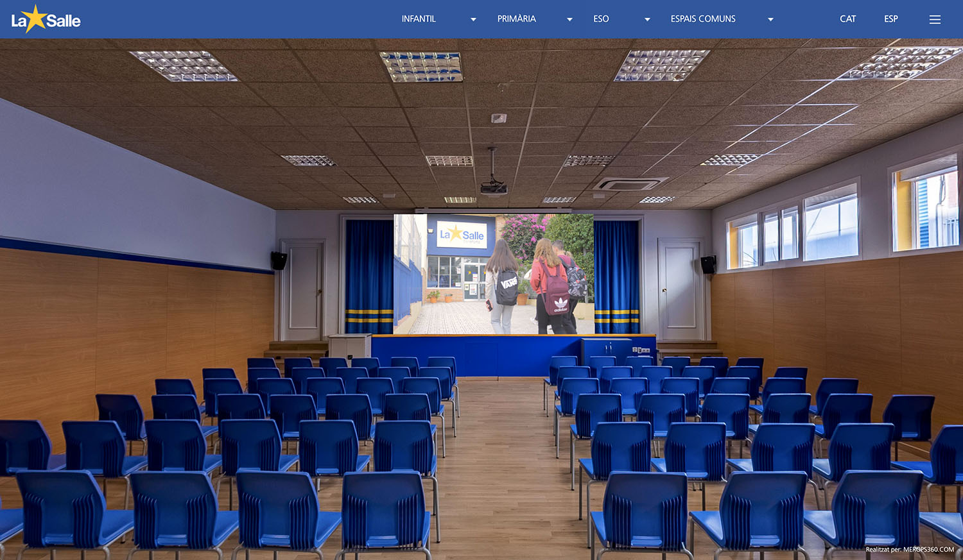Expand the ESO dropdown arrow
The width and height of the screenshot is (963, 560).
click(647, 19)
